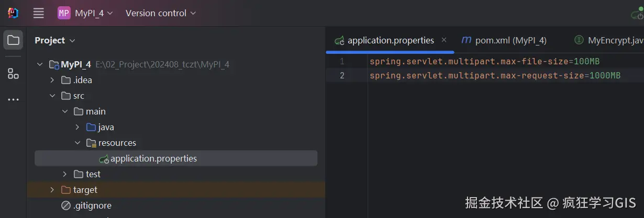Expand the .idea folder

pos(52,80)
